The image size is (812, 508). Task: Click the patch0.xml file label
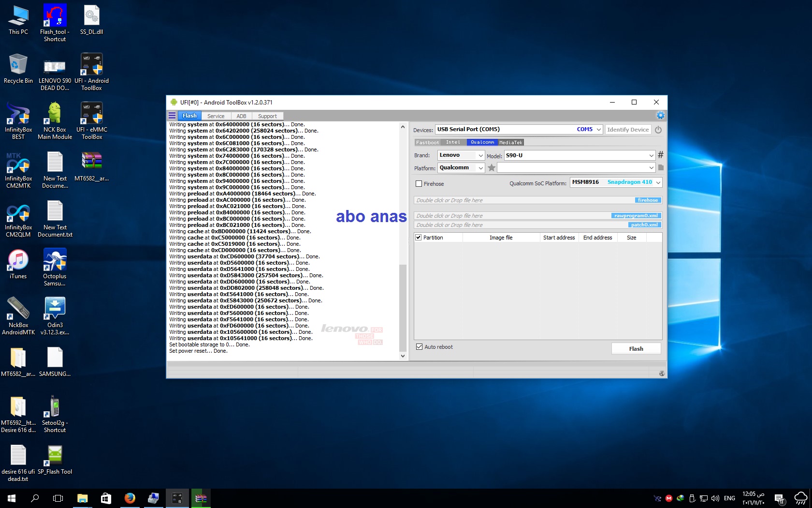coord(644,225)
